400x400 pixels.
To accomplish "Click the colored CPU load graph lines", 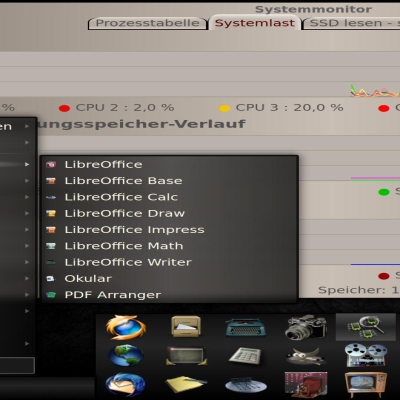I will 375,91.
